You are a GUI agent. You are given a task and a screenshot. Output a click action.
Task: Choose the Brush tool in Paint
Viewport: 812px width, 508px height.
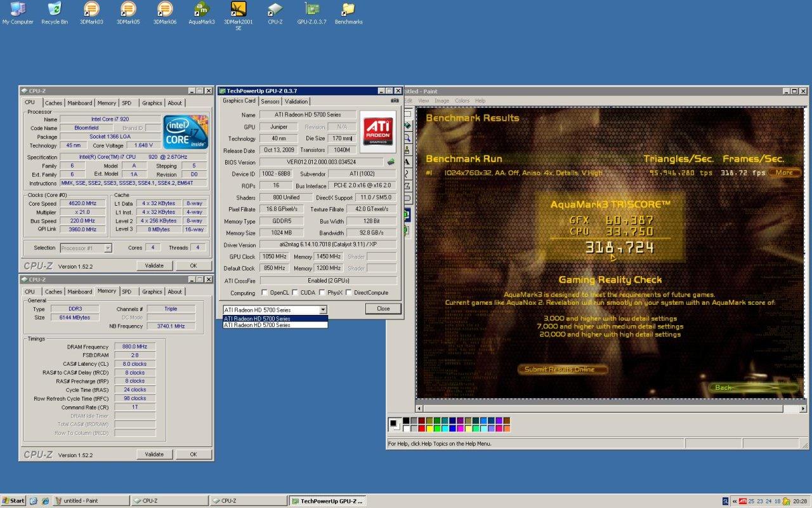(409, 149)
